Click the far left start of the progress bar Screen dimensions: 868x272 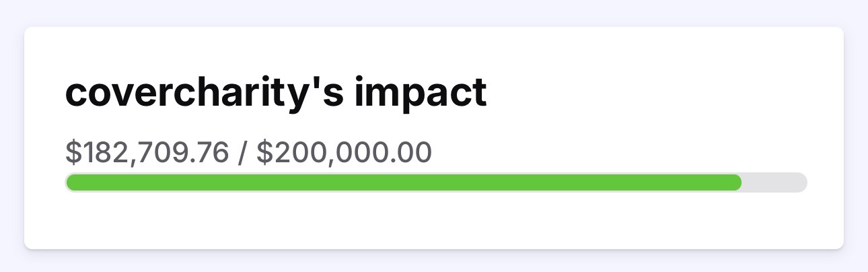tap(70, 182)
